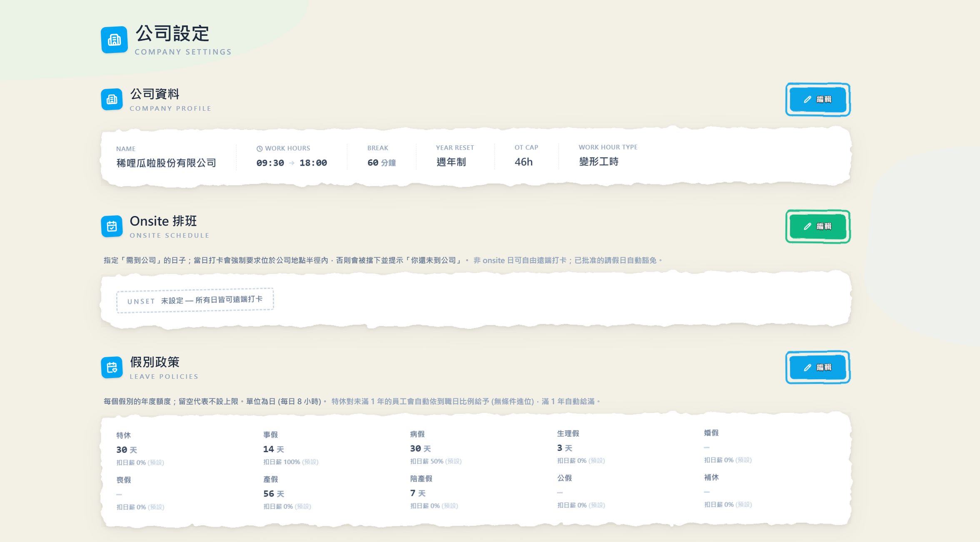Viewport: 980px width, 542px height.
Task: Click the 特休 proration note in leave description
Action: 466,401
